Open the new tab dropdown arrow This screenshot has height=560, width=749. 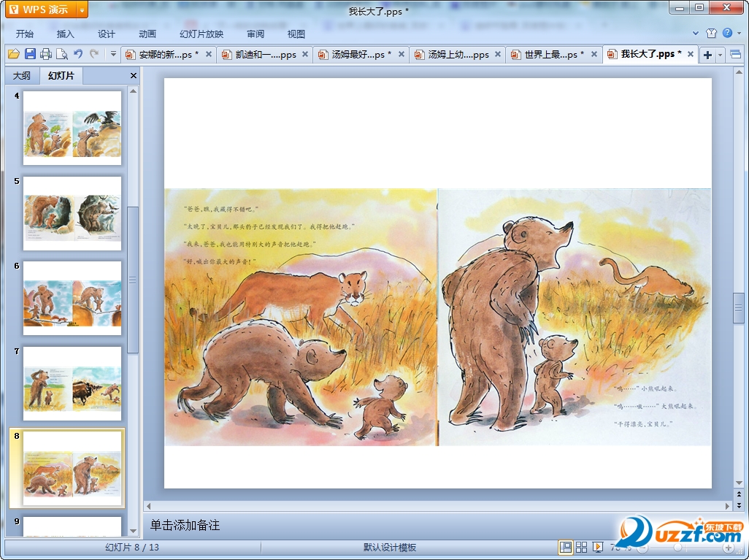[721, 55]
